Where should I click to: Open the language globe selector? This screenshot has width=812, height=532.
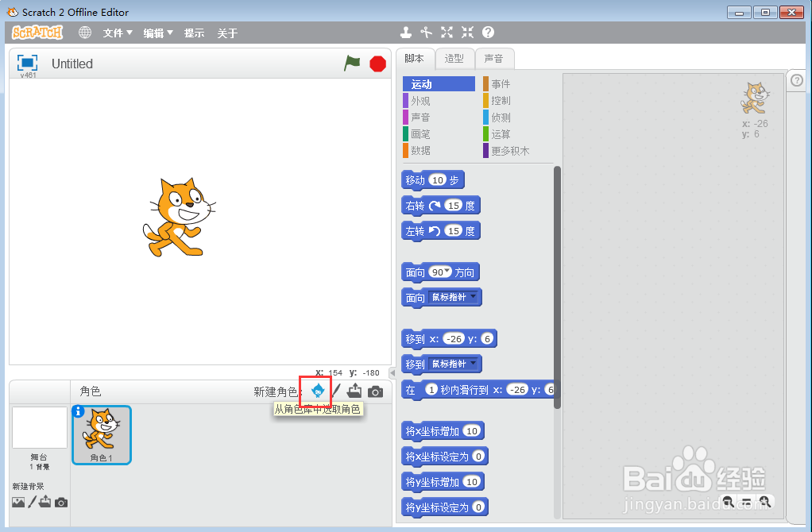click(x=84, y=33)
